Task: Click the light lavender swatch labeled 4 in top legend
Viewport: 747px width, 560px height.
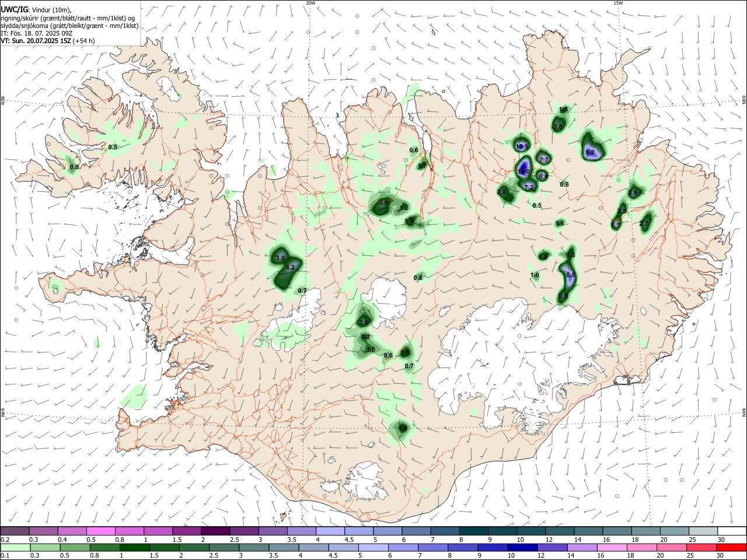Action: (329, 531)
